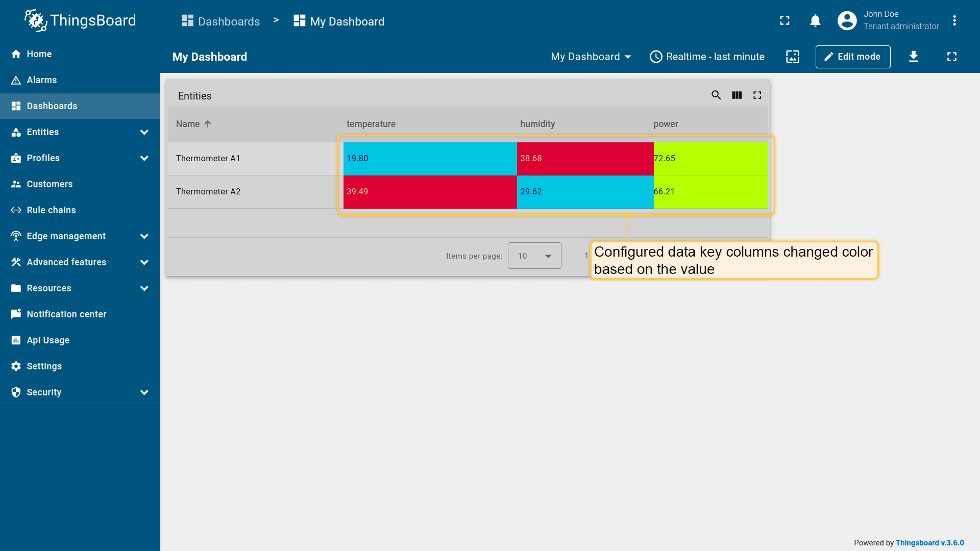Search in Entities widget

point(716,95)
